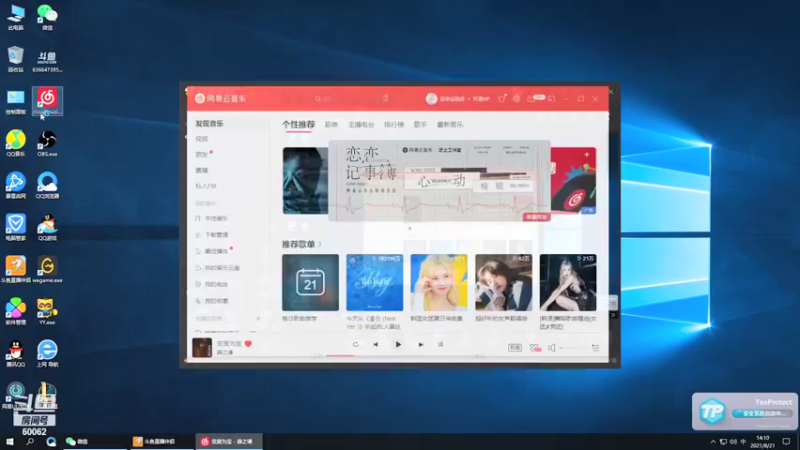Select 视频 in the sidebar

[x=202, y=139]
